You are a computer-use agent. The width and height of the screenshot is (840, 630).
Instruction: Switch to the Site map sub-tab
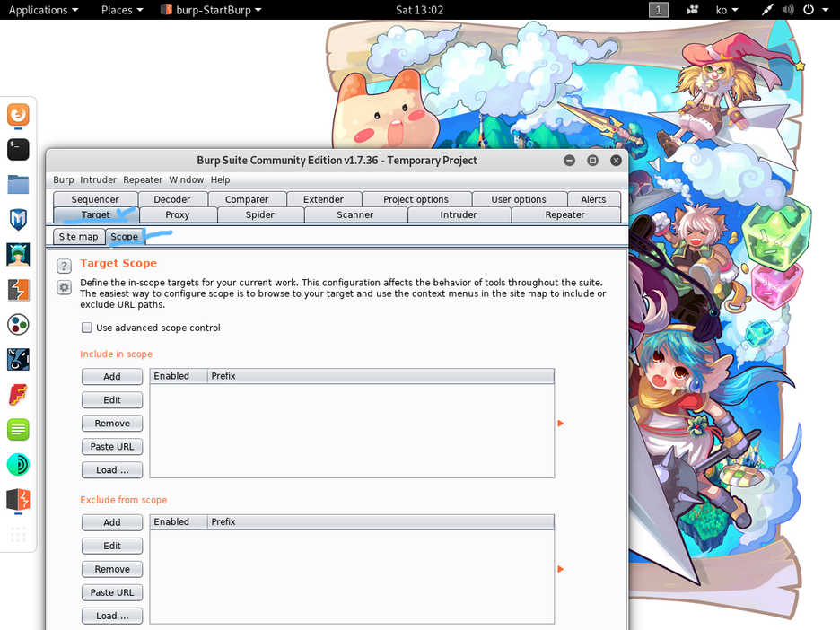point(78,237)
